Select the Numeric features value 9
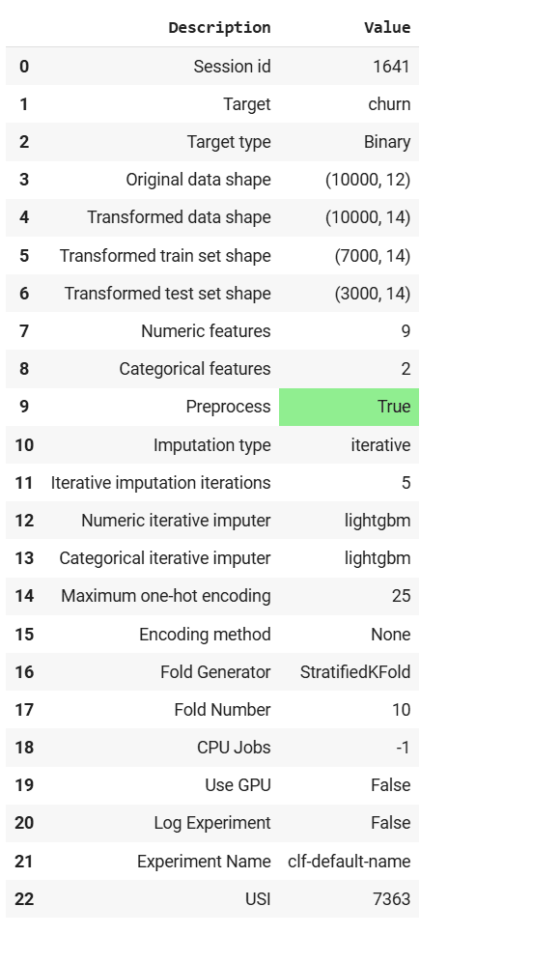560x963 pixels. 406,331
